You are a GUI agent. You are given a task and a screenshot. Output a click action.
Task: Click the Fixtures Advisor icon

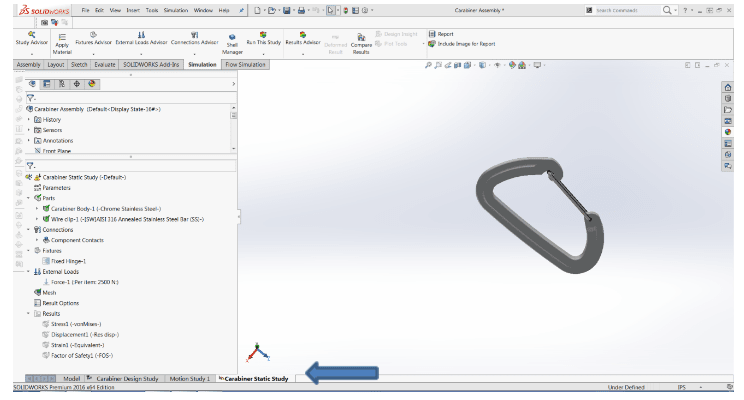[x=93, y=34]
